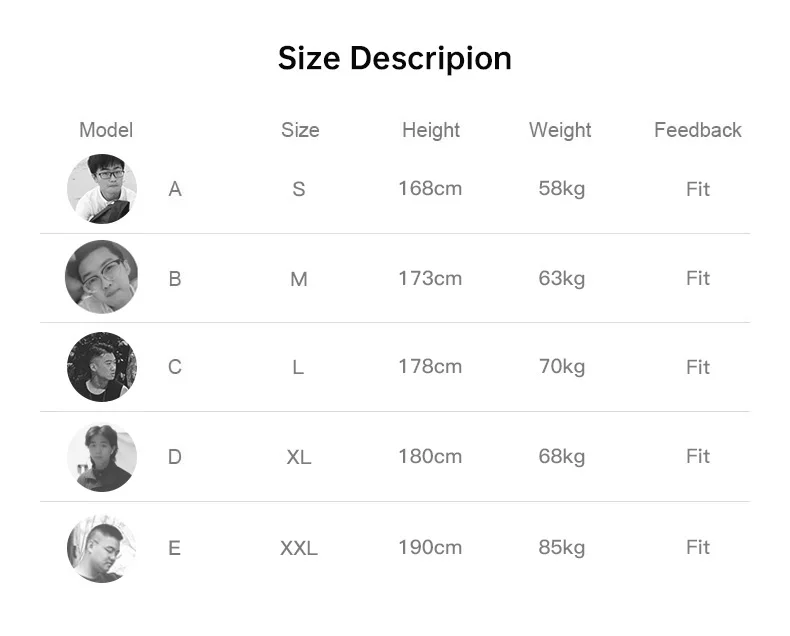Select size L in row C

pyautogui.click(x=298, y=367)
